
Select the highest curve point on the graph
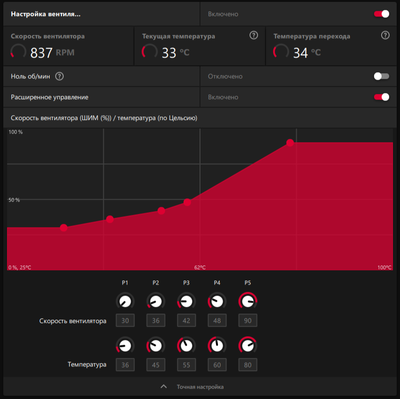tap(290, 143)
